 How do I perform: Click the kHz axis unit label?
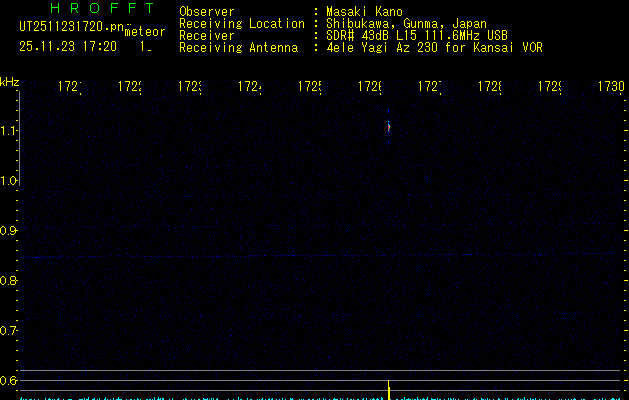(10, 82)
